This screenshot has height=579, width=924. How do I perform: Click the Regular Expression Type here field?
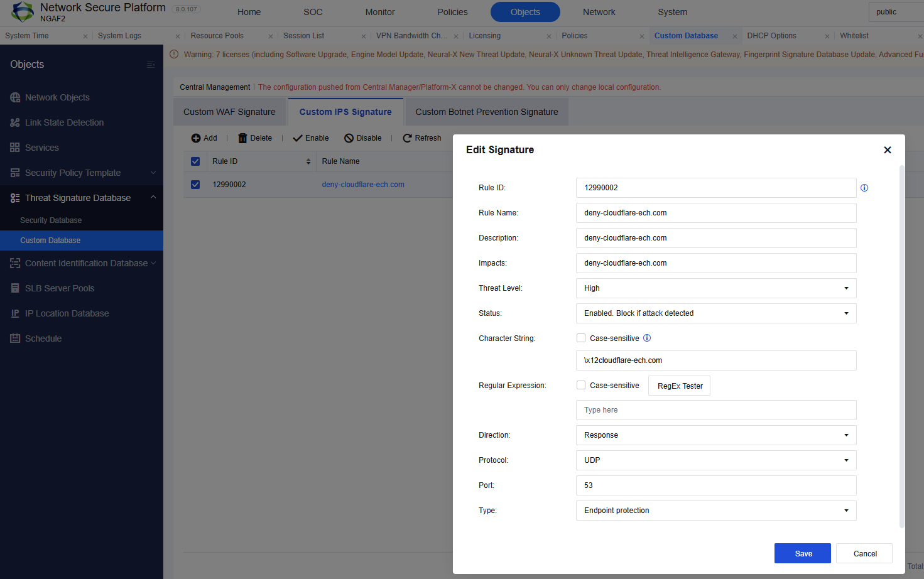716,410
